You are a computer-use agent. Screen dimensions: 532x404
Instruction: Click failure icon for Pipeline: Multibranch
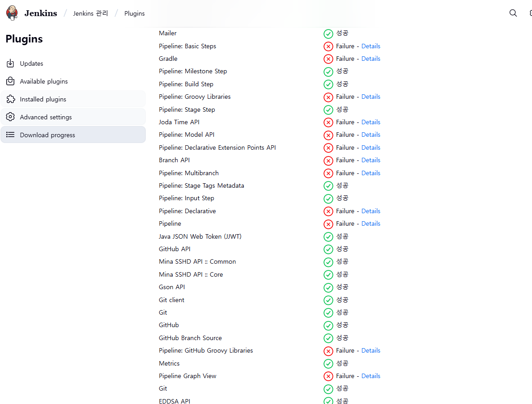(328, 173)
